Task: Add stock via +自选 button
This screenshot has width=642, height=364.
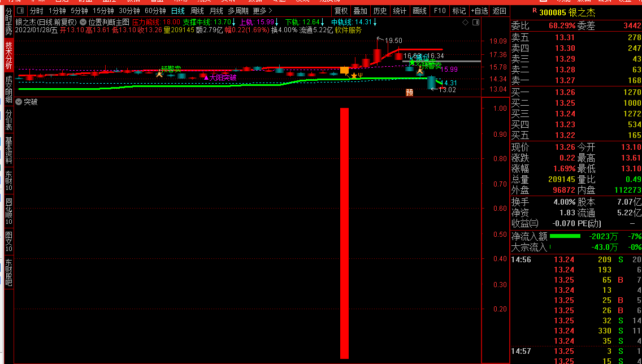Action: 479,11
